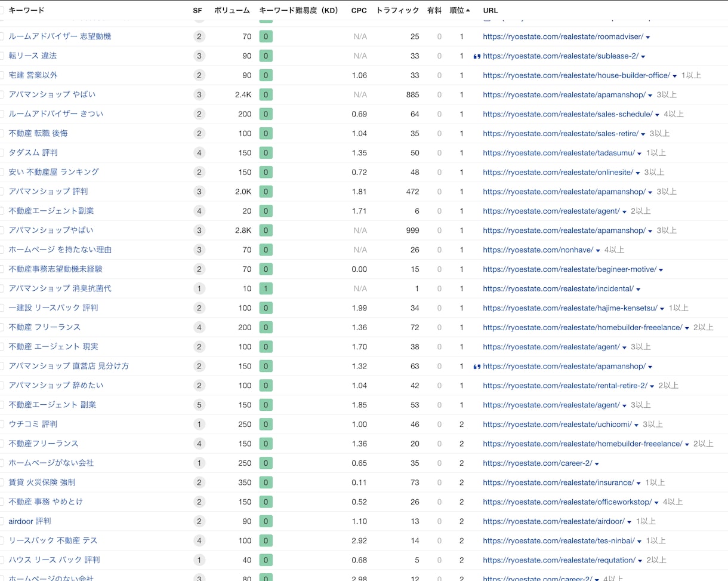Open the onlinesite URL link

pos(558,173)
